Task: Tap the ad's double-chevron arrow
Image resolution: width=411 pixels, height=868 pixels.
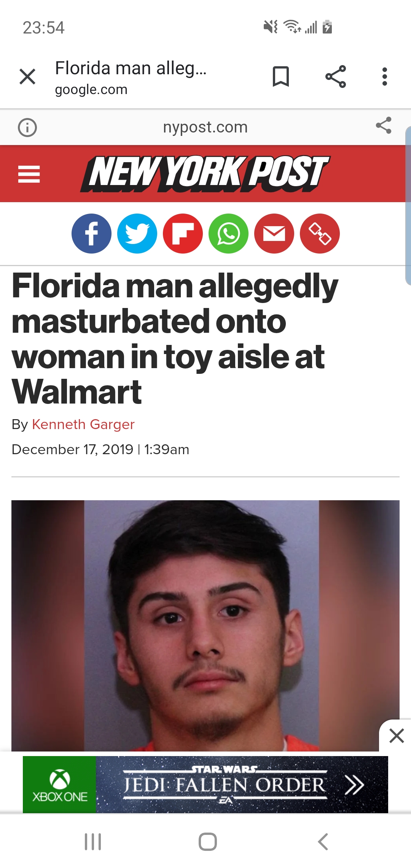Action: (355, 785)
